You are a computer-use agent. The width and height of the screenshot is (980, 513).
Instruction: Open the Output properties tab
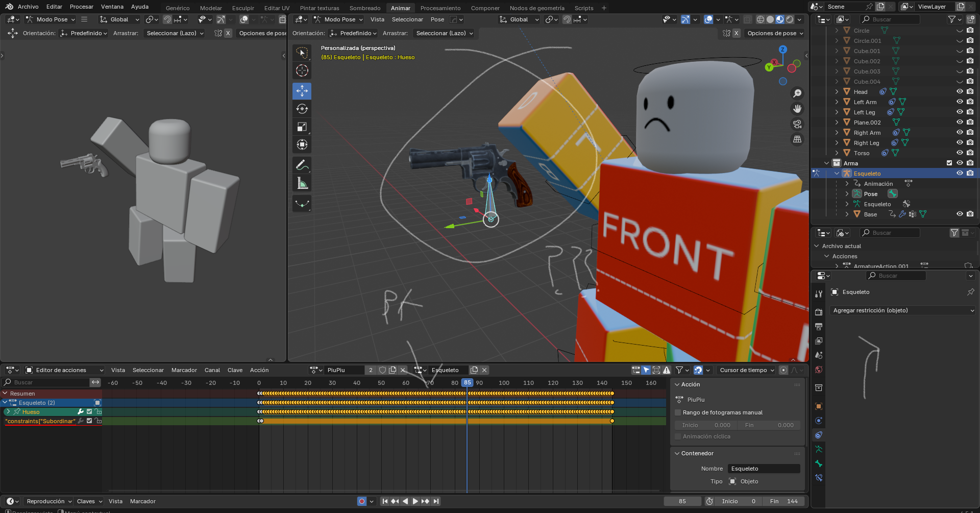point(819,326)
